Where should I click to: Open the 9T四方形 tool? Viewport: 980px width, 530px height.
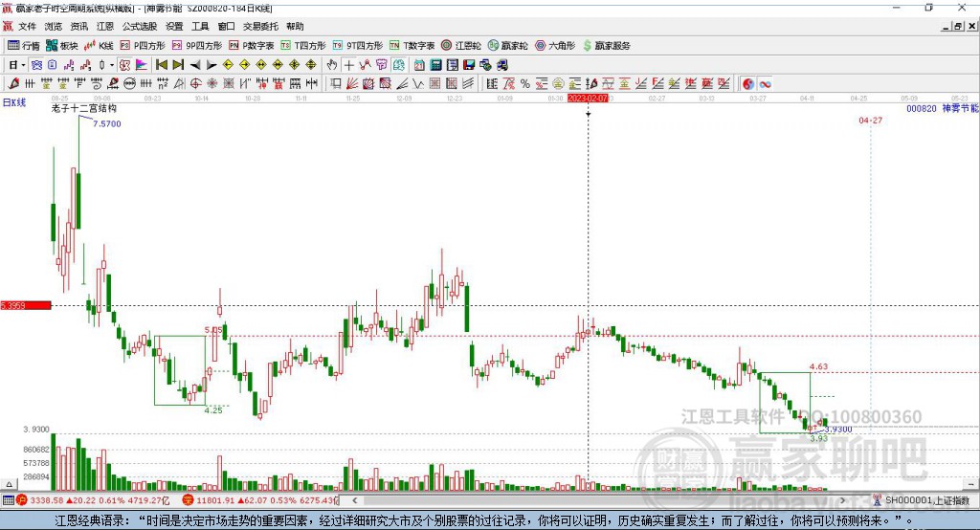point(358,46)
